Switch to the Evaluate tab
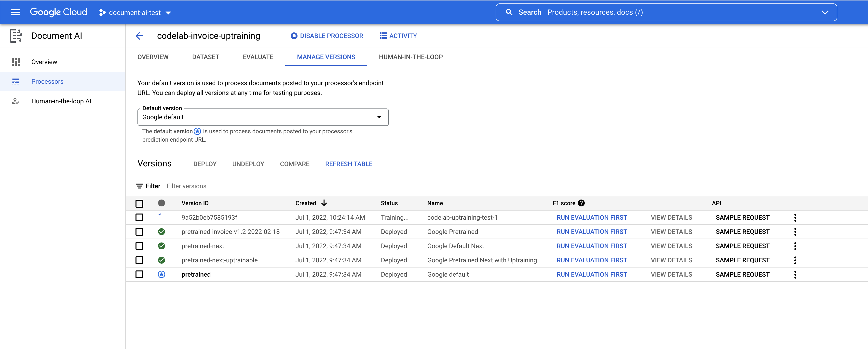868x349 pixels. tap(258, 57)
